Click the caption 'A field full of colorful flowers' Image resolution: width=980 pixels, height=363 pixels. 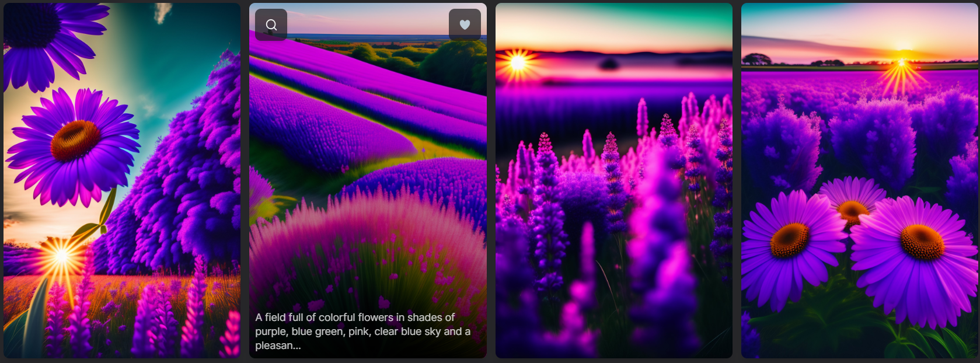point(362,331)
